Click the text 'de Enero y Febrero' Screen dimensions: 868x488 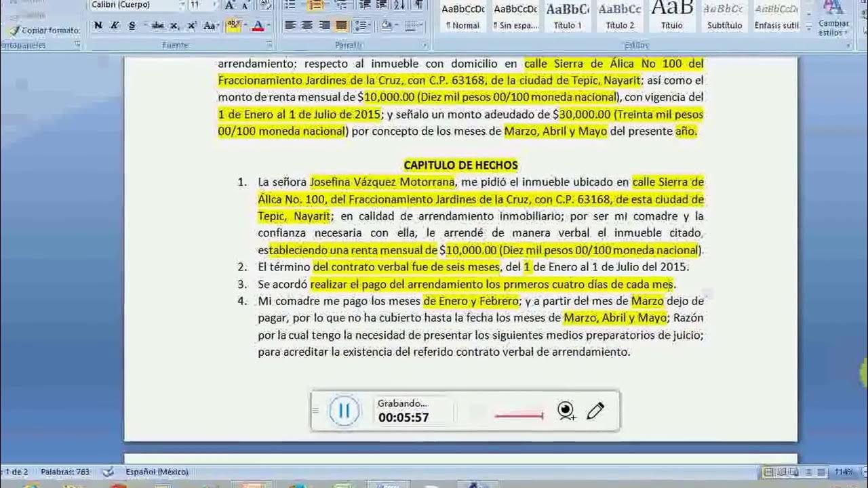tap(471, 300)
